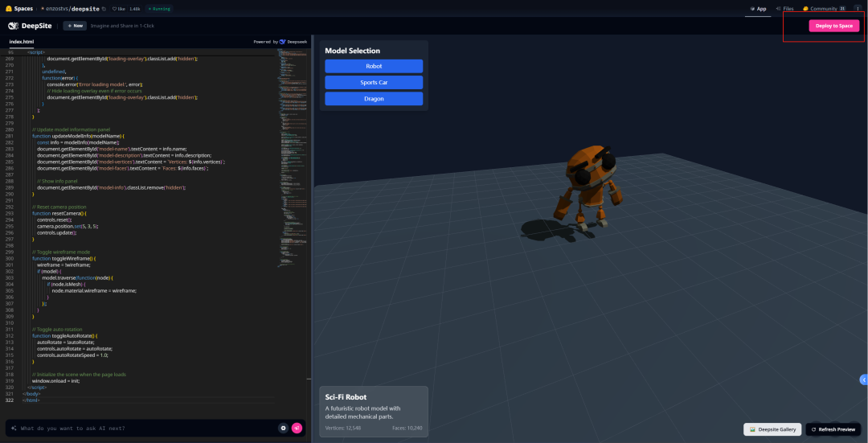
Task: Open the enzostvs user link
Action: [x=56, y=9]
